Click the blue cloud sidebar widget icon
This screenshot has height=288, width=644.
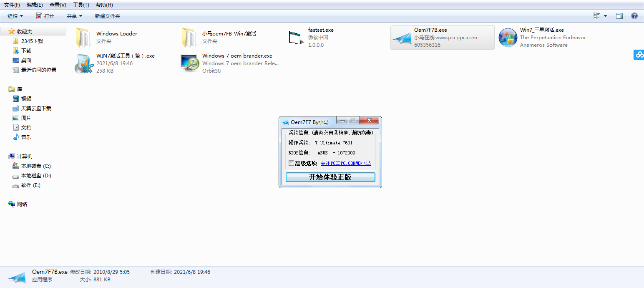639,55
